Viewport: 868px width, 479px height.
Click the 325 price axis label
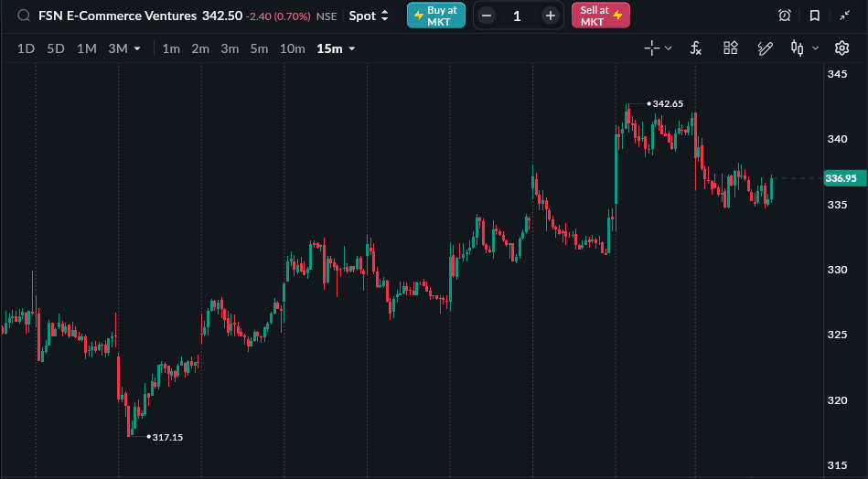click(837, 335)
